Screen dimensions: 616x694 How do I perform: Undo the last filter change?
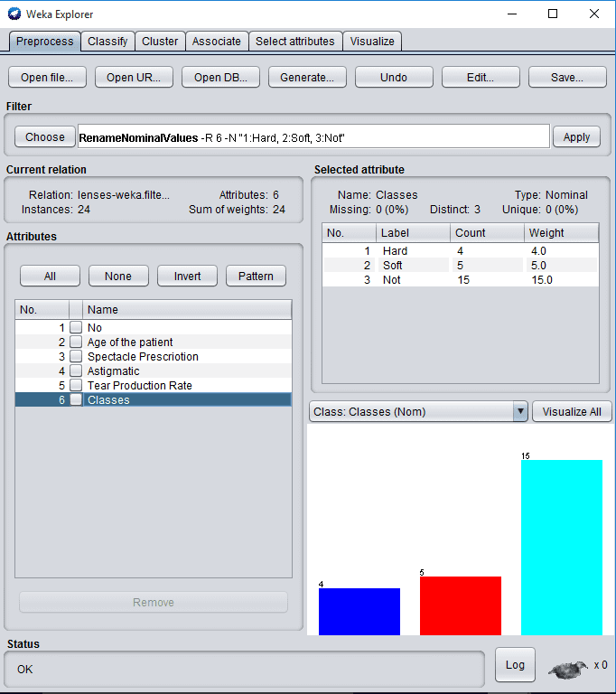(394, 78)
